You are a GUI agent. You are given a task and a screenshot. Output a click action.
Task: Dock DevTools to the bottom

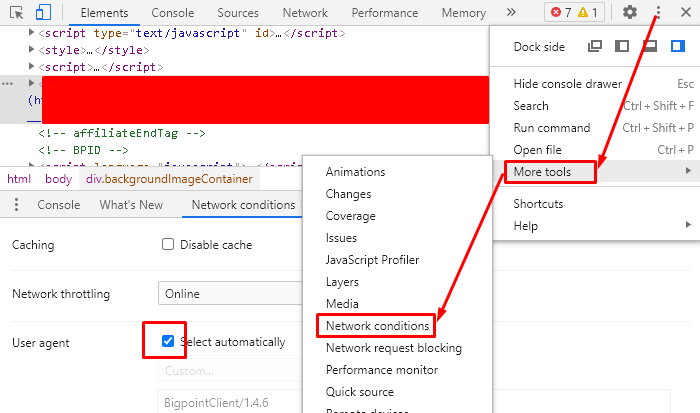click(x=650, y=46)
